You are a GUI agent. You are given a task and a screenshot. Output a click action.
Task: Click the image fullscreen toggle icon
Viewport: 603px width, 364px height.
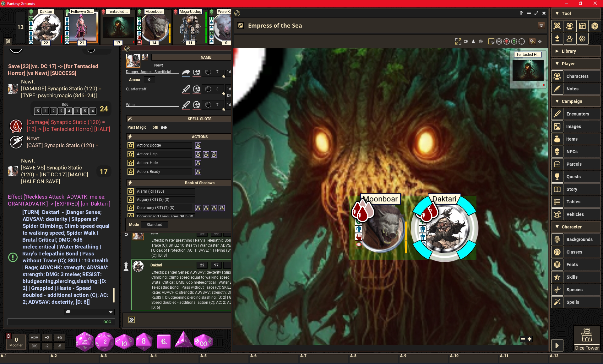(x=458, y=41)
